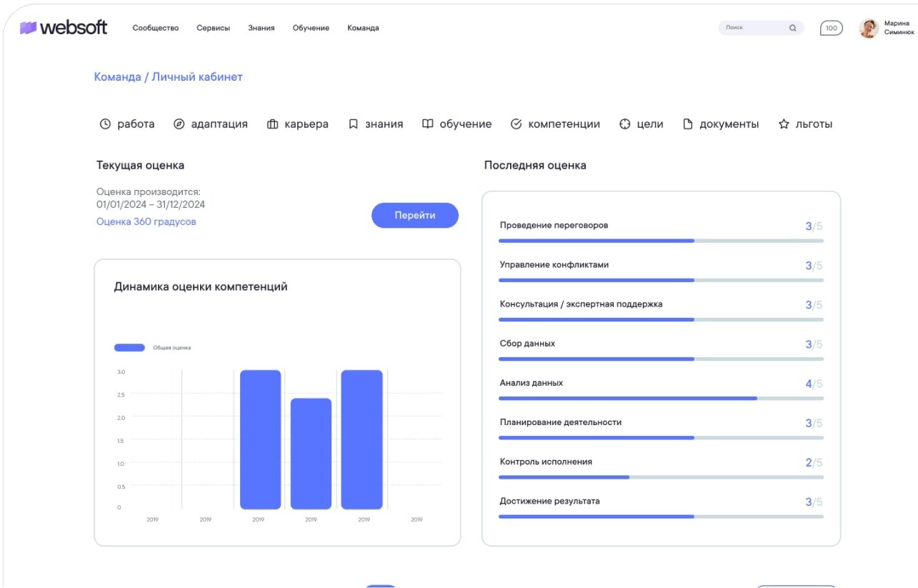Click the open book icon beside обучение
This screenshot has width=918, height=588.
[x=428, y=124]
